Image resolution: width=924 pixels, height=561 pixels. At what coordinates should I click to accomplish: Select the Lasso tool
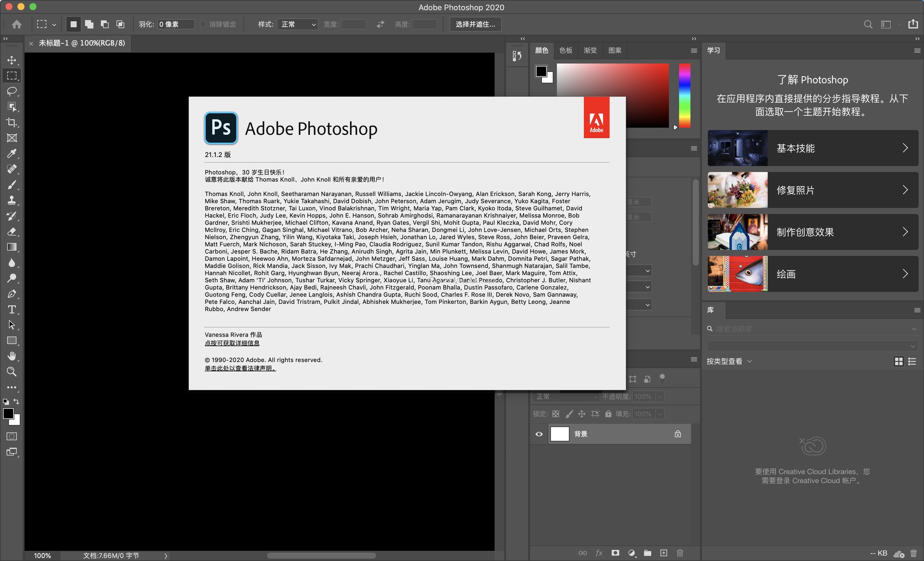[x=12, y=91]
